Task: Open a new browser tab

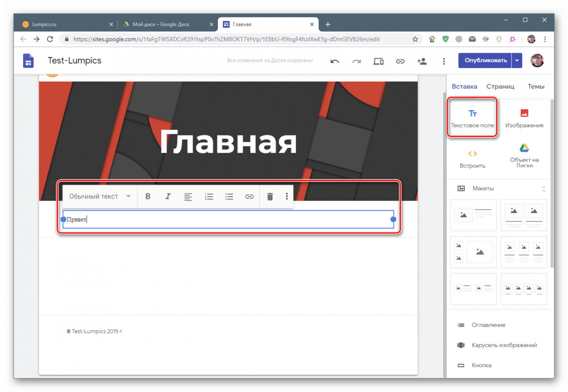Action: [x=328, y=24]
